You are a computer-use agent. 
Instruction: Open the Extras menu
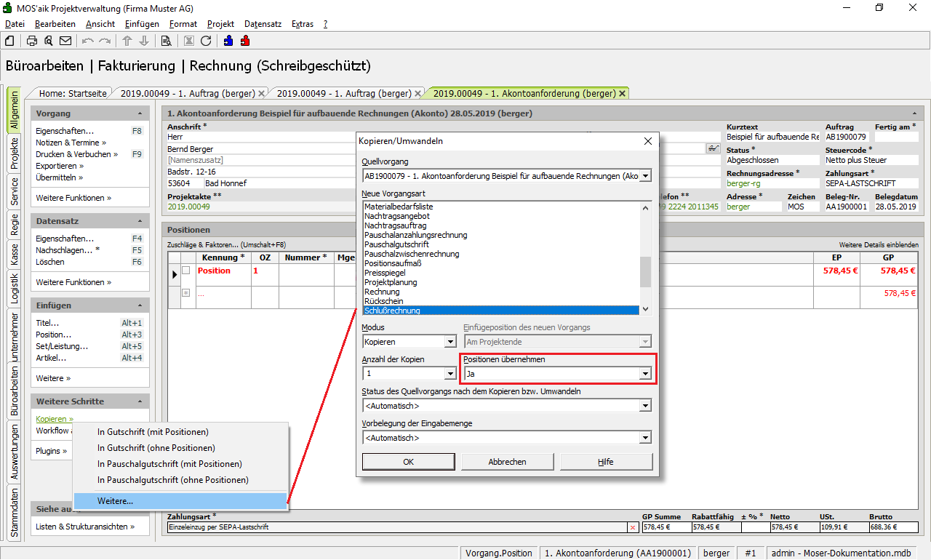(302, 24)
